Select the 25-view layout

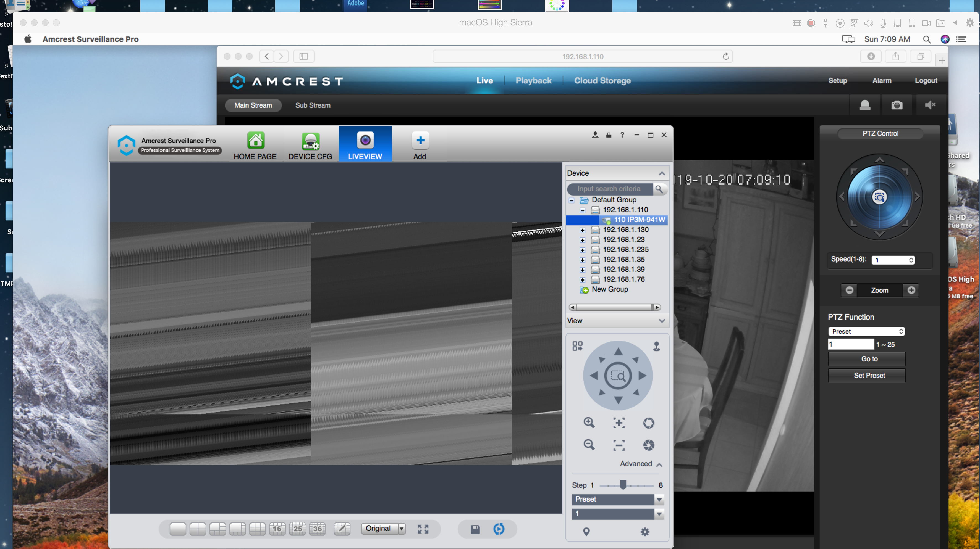point(297,529)
